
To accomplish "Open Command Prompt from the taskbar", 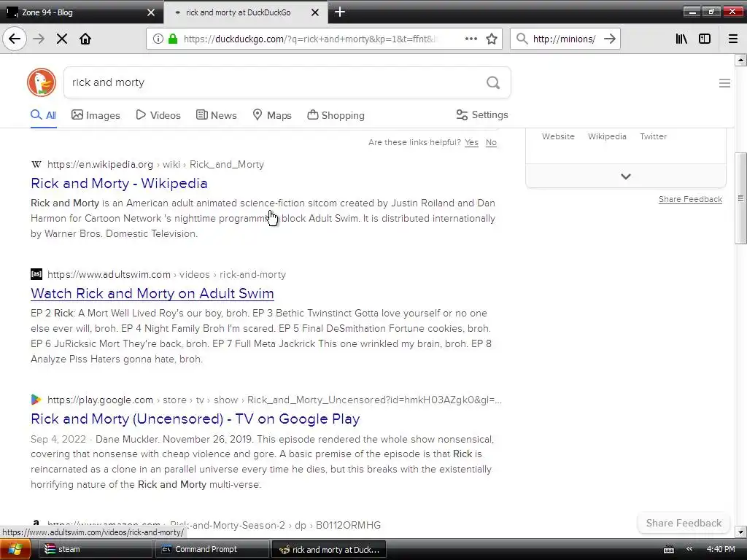I will click(x=212, y=549).
